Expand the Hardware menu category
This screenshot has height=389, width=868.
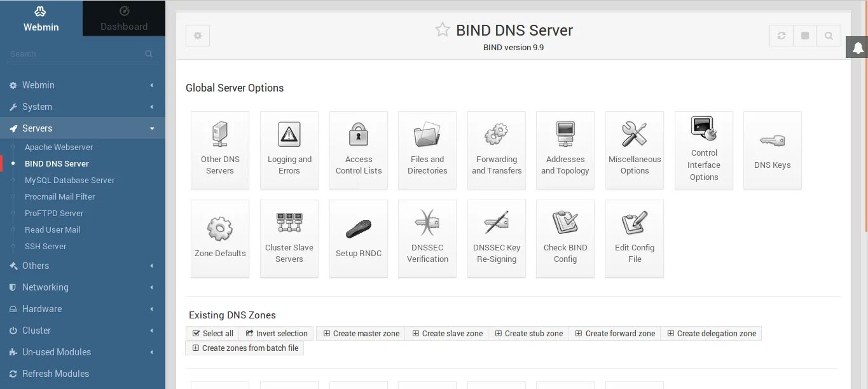click(83, 309)
